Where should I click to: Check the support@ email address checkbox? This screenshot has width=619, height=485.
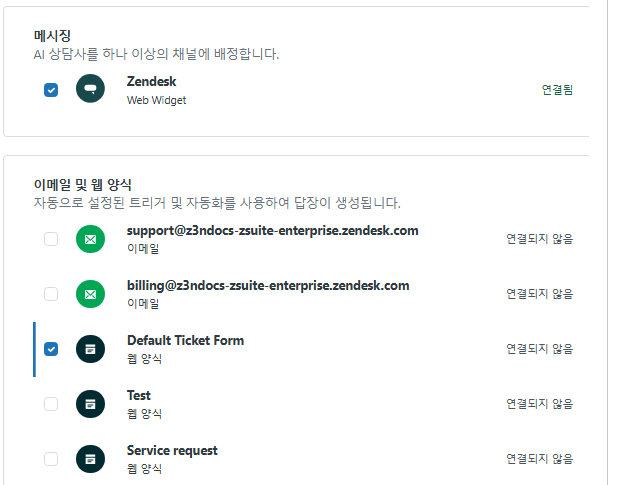point(51,239)
